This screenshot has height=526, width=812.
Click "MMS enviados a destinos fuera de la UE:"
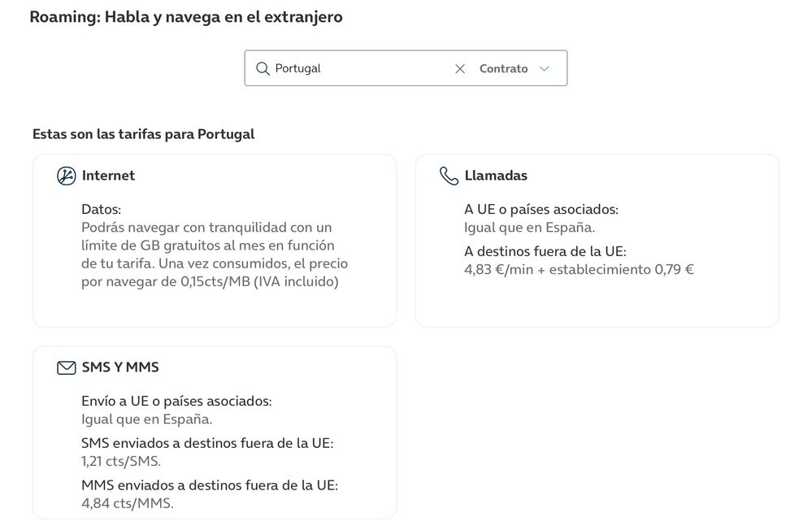(209, 485)
